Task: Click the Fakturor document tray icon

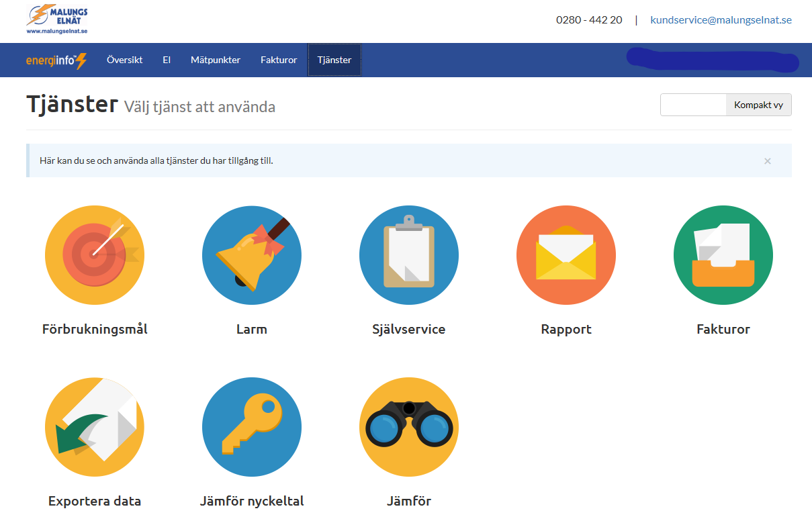Action: pyautogui.click(x=723, y=255)
